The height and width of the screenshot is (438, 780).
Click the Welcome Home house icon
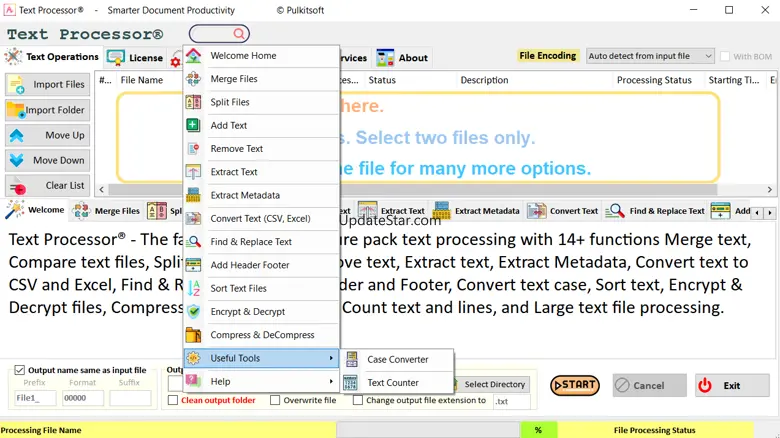click(x=194, y=56)
